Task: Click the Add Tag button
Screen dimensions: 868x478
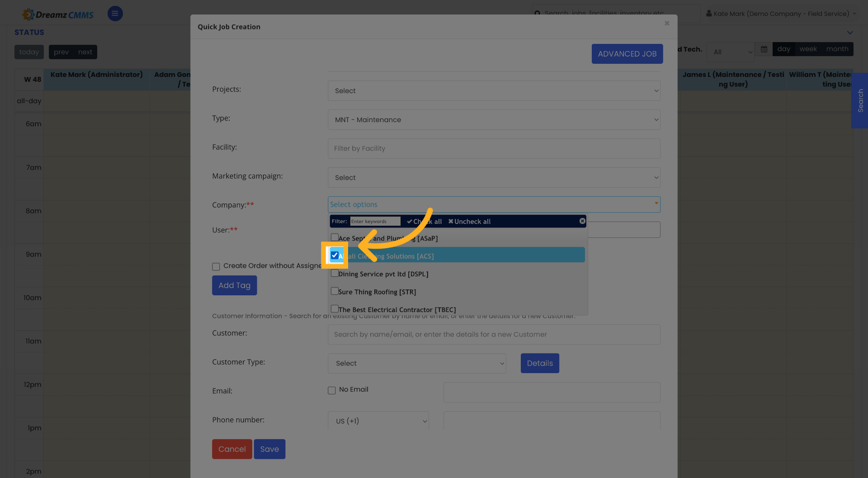Action: 234,285
